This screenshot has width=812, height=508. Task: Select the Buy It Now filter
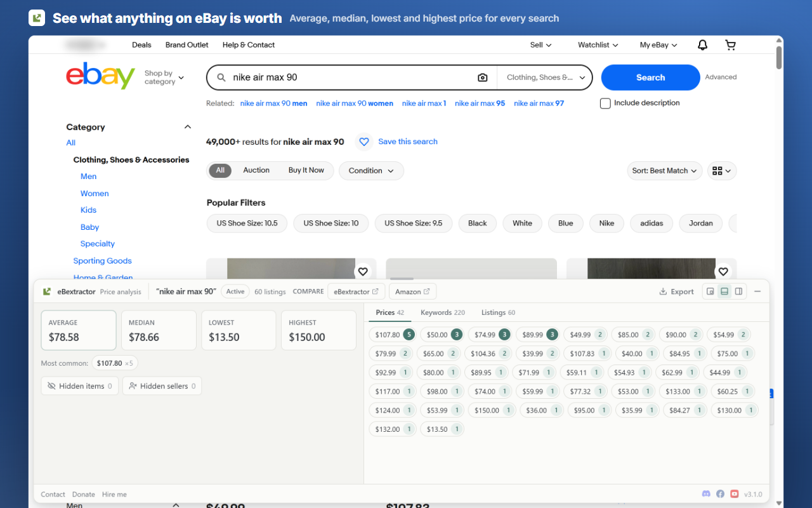(x=306, y=170)
